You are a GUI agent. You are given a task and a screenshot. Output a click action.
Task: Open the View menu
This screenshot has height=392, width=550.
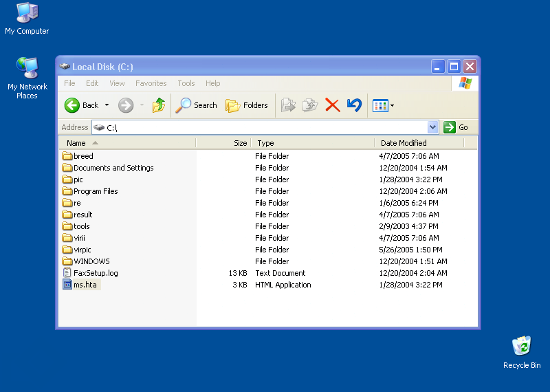click(117, 83)
